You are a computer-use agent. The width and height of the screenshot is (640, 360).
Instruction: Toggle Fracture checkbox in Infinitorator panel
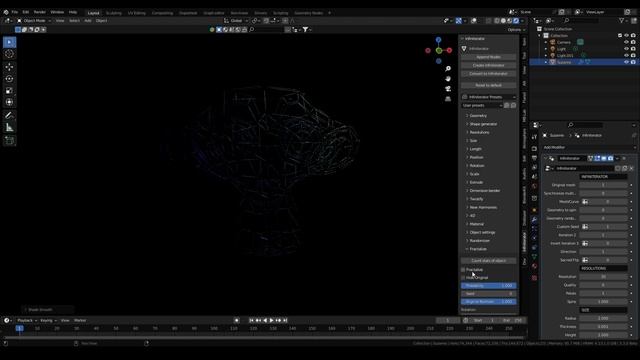[463, 270]
